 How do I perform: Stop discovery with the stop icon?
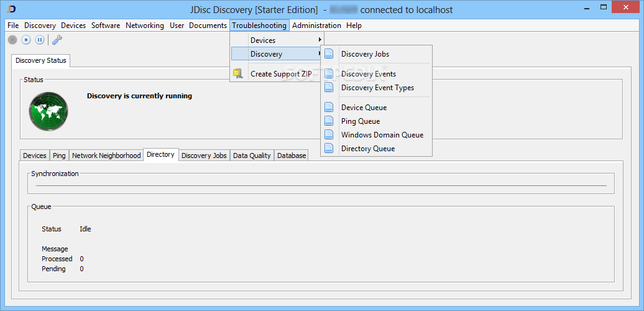[x=26, y=40]
